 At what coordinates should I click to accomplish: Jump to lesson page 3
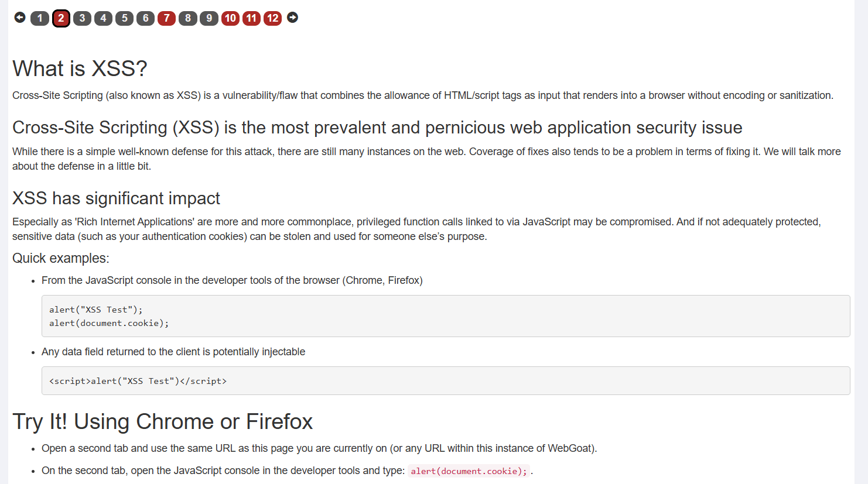coord(82,18)
